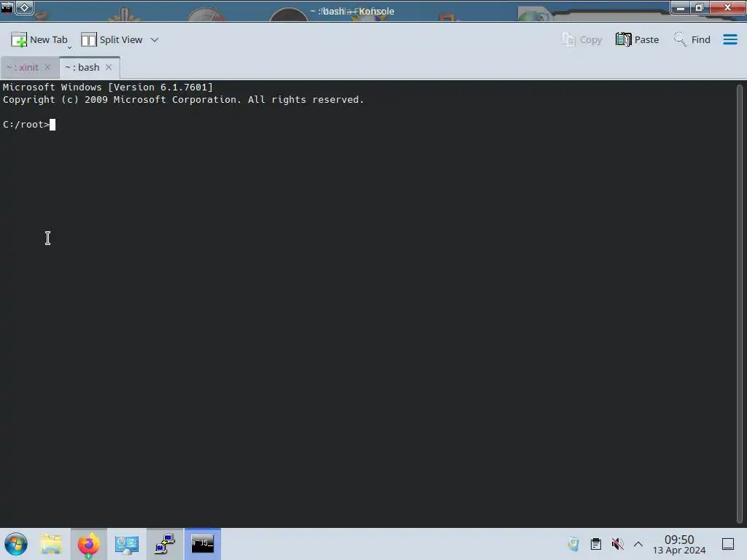Click the show desktop button
This screenshot has width=747, height=560.
click(728, 544)
